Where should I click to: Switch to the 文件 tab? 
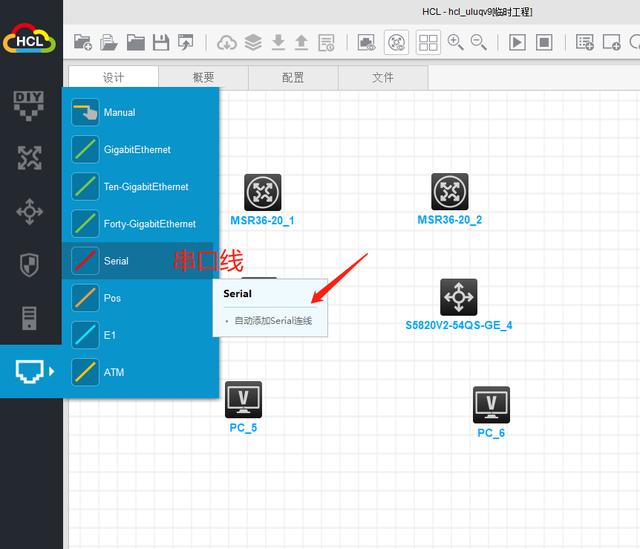tap(383, 78)
